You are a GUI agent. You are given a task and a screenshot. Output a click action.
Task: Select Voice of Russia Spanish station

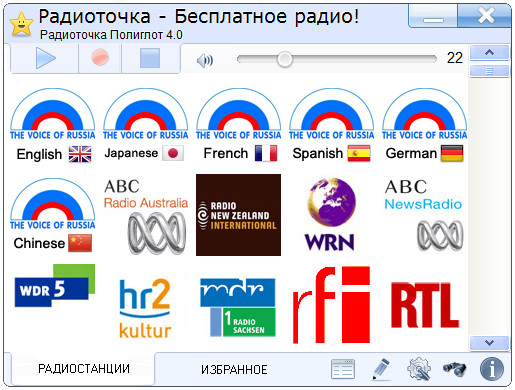click(x=331, y=125)
